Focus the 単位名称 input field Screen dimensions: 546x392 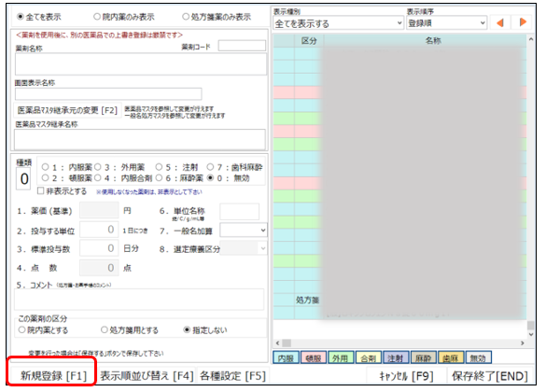tap(240, 212)
